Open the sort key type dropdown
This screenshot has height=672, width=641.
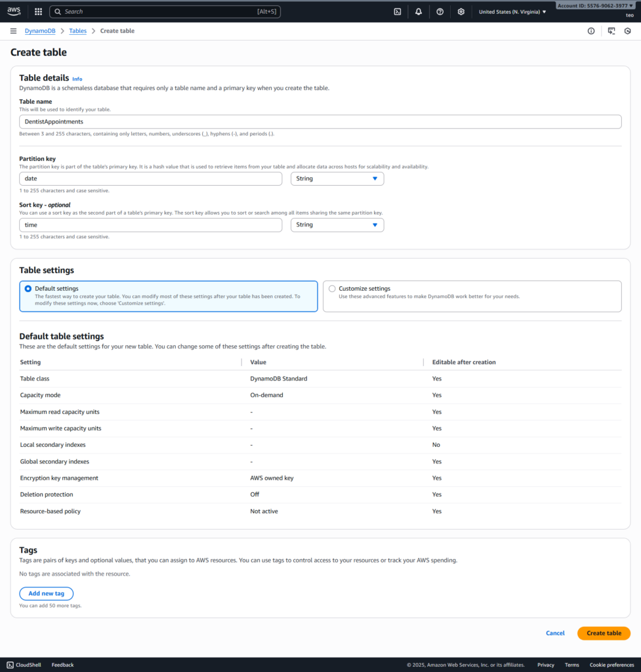point(337,225)
